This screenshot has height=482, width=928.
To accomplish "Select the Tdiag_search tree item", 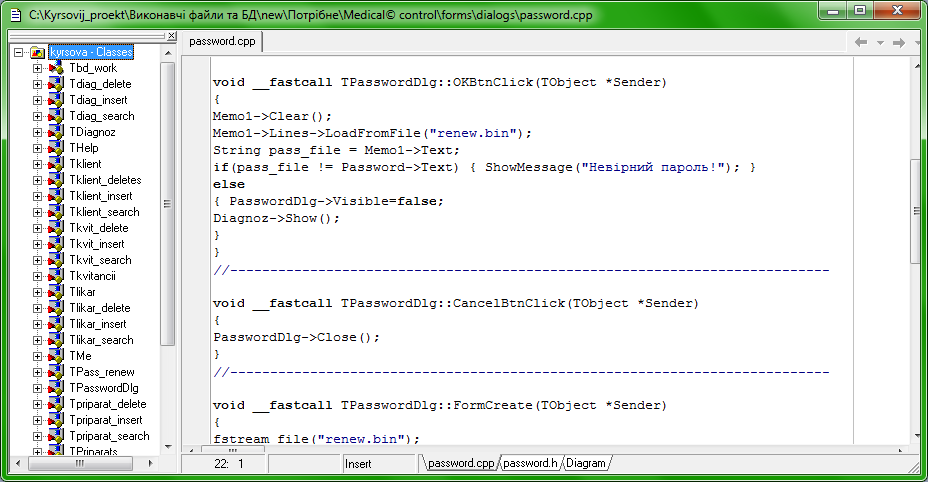I will tap(102, 116).
